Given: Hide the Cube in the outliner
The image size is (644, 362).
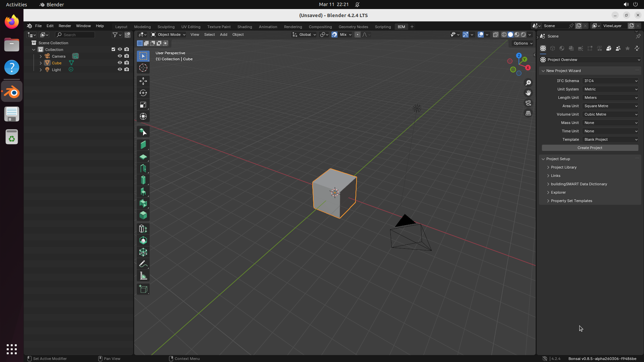Looking at the screenshot, I should pyautogui.click(x=120, y=63).
